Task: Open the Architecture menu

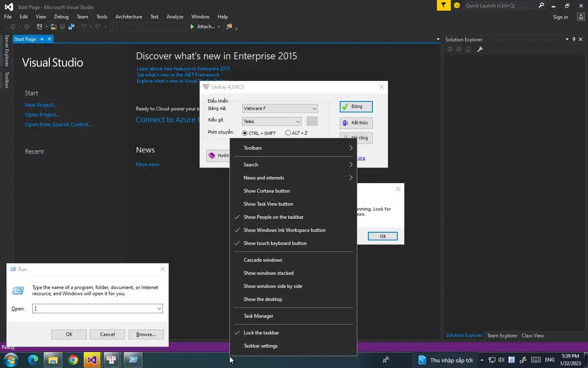Action: 129,17
